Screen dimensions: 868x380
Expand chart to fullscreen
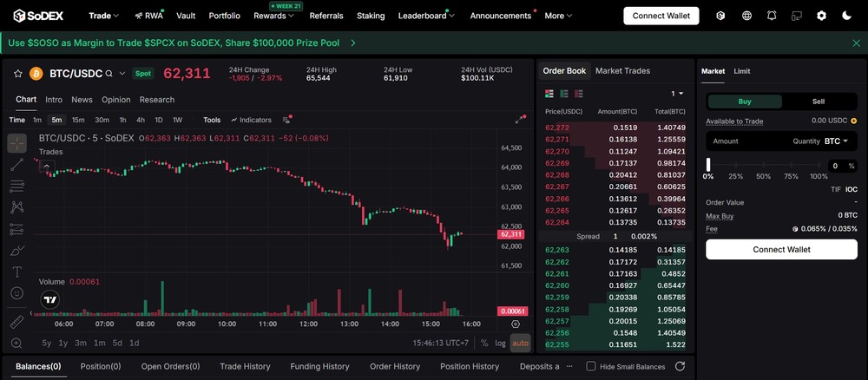click(x=520, y=120)
